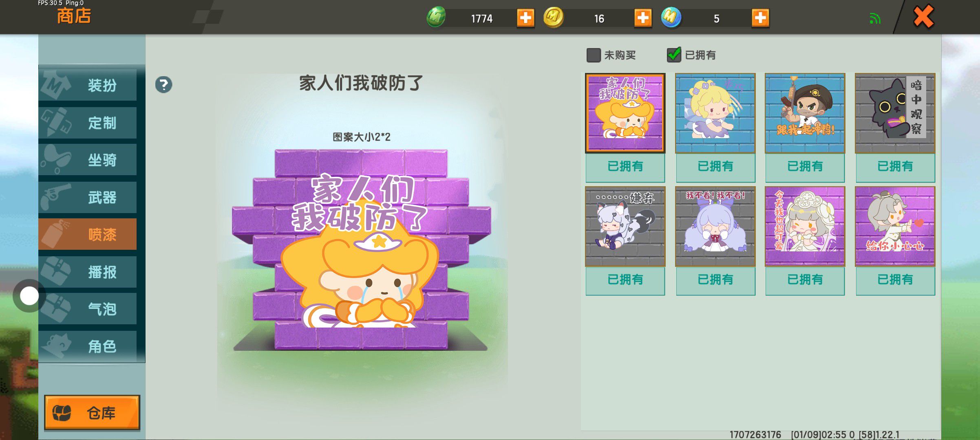Viewport: 980px width, 440px height.
Task: Tap the white floating assist ball
Action: [29, 296]
